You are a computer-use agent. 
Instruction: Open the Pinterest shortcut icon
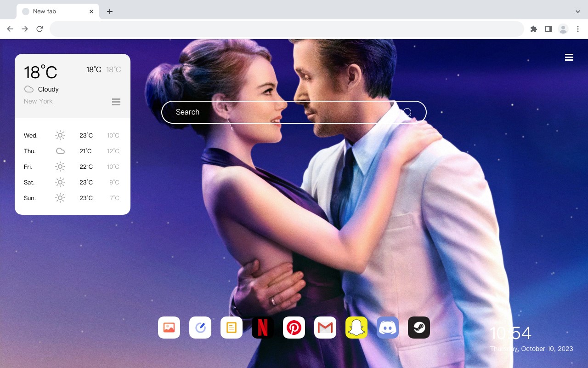[x=294, y=328]
